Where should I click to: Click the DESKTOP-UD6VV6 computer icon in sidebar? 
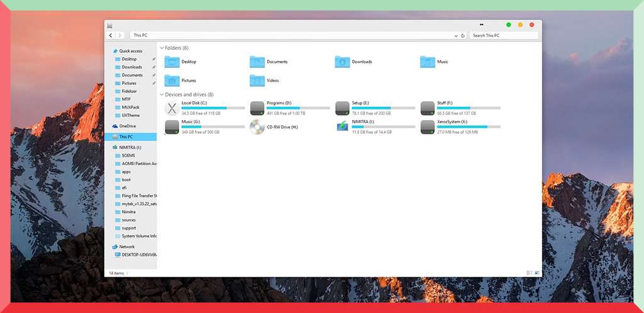coord(118,255)
